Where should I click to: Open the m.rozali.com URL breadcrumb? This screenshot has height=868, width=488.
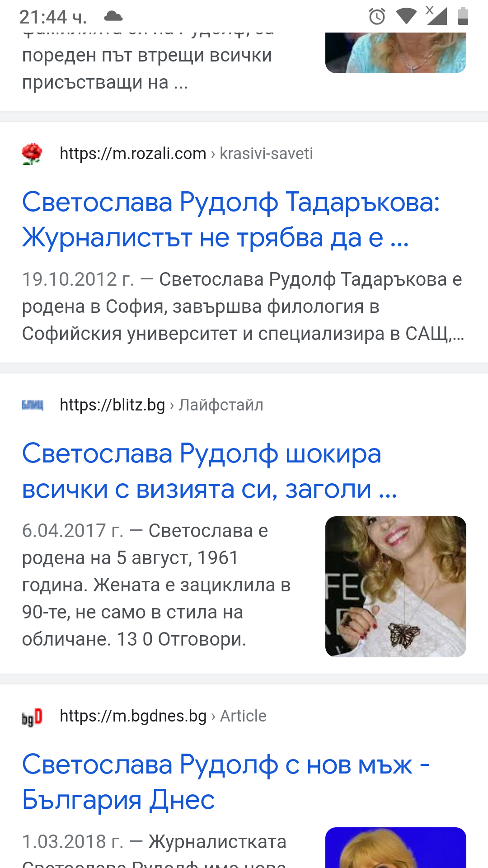pos(186,154)
